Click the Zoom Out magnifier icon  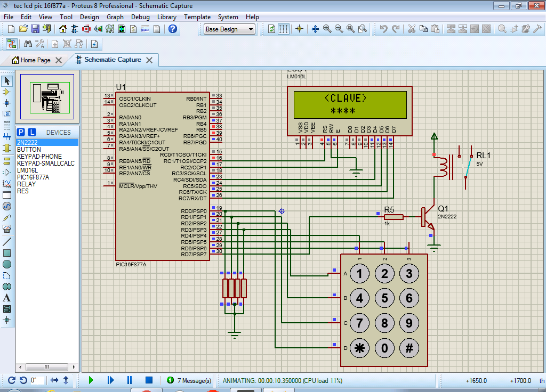(339, 29)
